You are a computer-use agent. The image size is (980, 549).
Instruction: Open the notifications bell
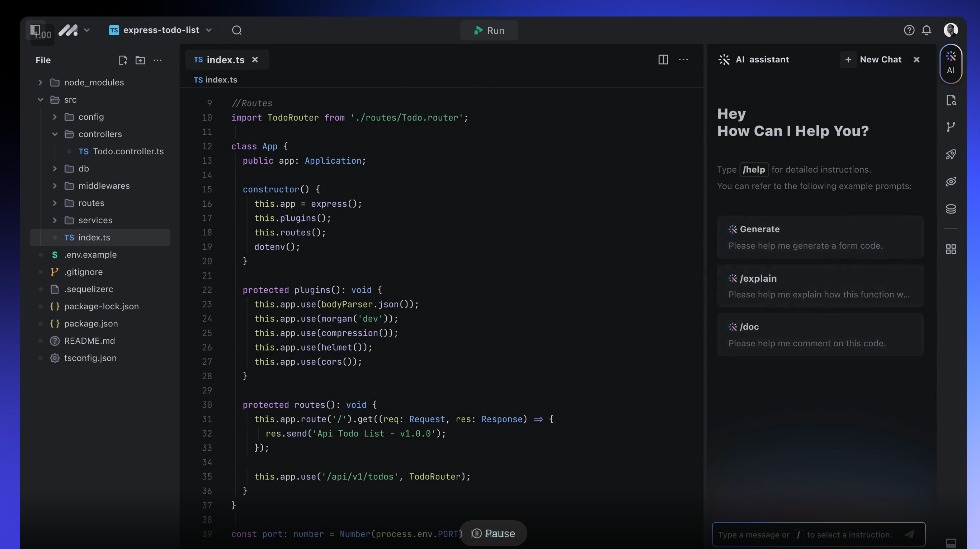[926, 30]
